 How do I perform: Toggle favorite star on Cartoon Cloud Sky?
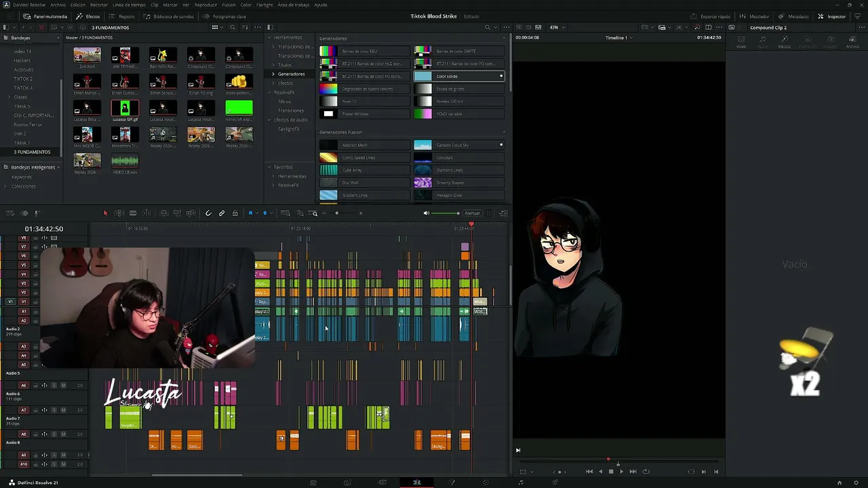pos(501,145)
